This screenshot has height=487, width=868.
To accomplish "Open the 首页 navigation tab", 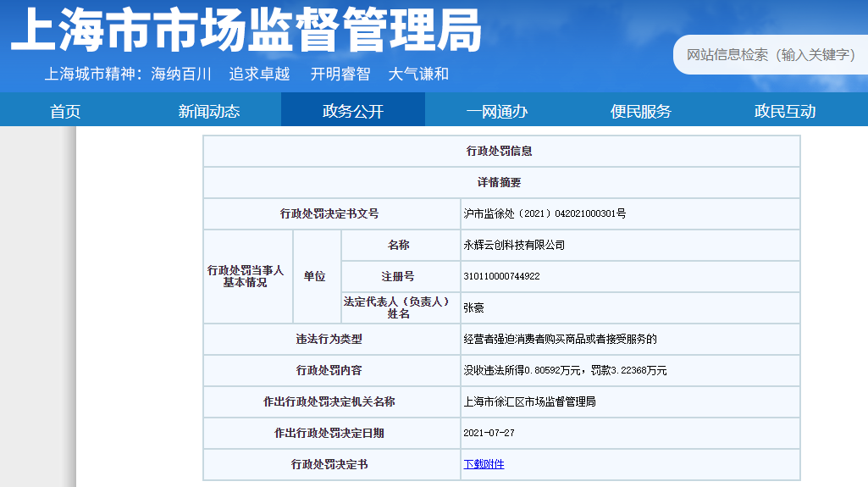I will tap(65, 111).
